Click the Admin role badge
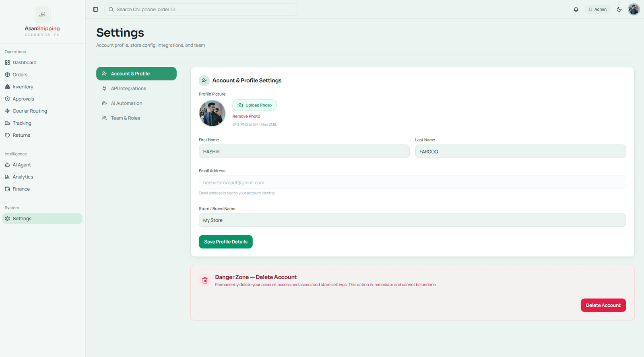Screen dimensions: 644x357 click(x=598, y=9)
